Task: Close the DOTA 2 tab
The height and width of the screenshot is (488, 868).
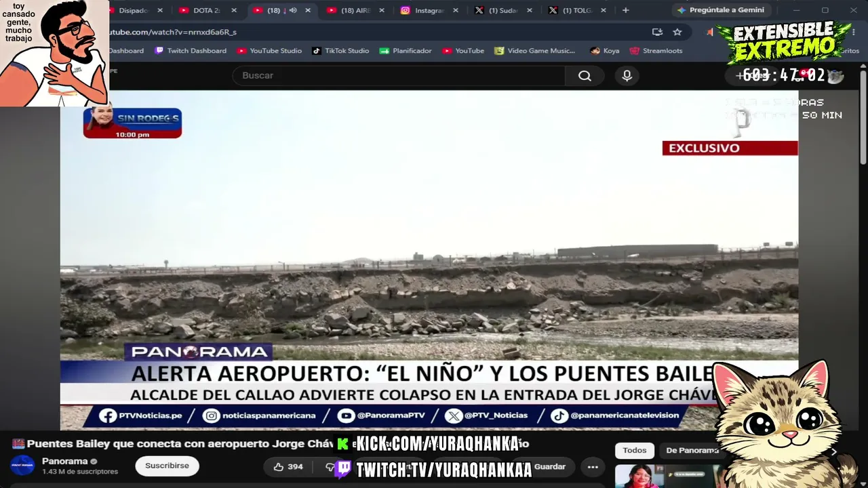Action: coord(233,10)
